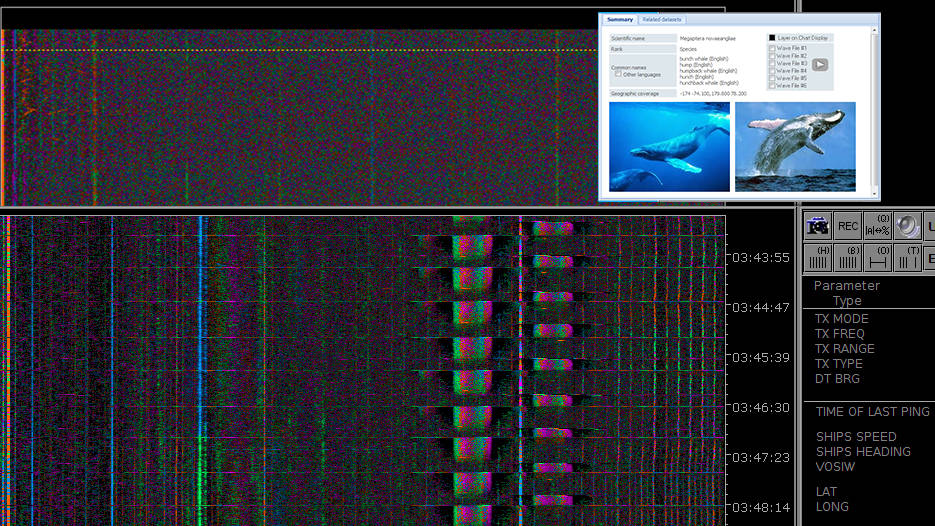
Task: Switch to the Related datasets tab
Action: tap(662, 20)
